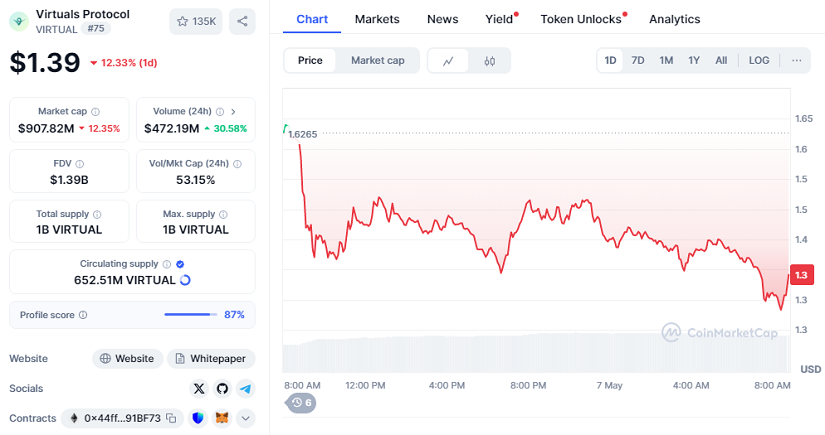
Task: Open the GitHub social link
Action: (222, 388)
